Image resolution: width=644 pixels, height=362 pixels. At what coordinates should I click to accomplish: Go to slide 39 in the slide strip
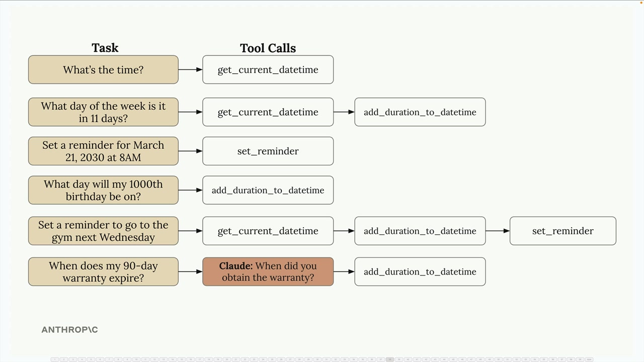(399, 359)
